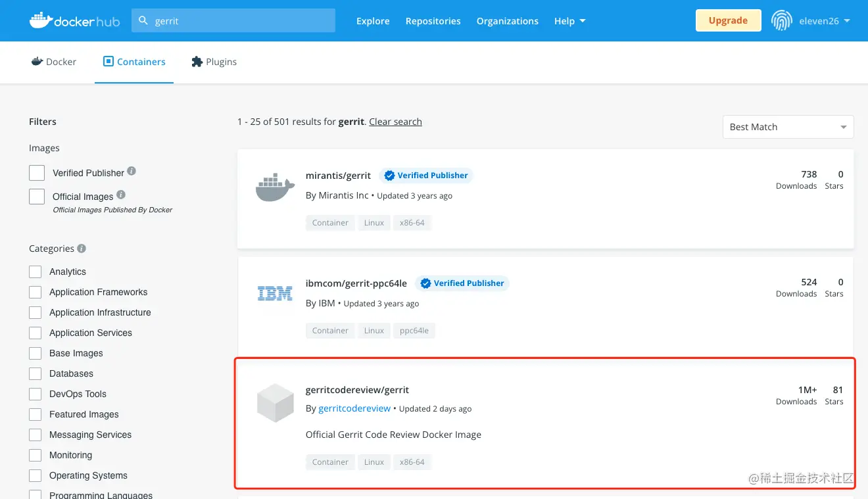Click the search magnifier icon in search bar
Screen dimensions: 868x499
coord(143,20)
